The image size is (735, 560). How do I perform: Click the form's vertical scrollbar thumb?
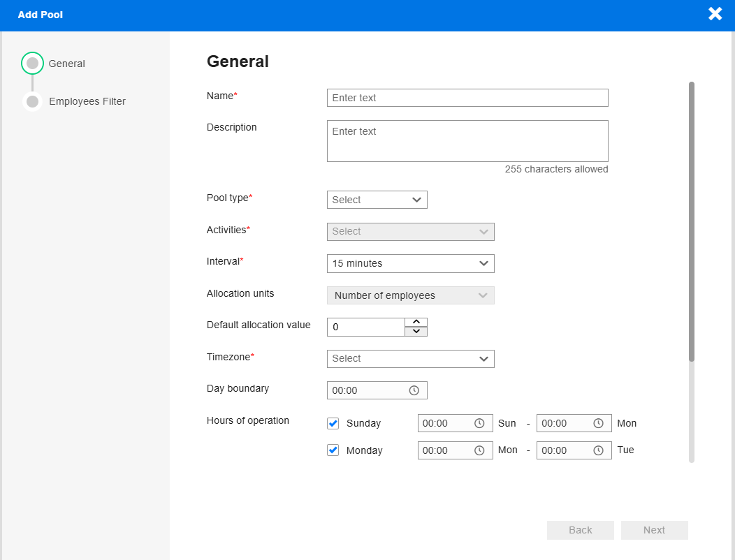[692, 221]
